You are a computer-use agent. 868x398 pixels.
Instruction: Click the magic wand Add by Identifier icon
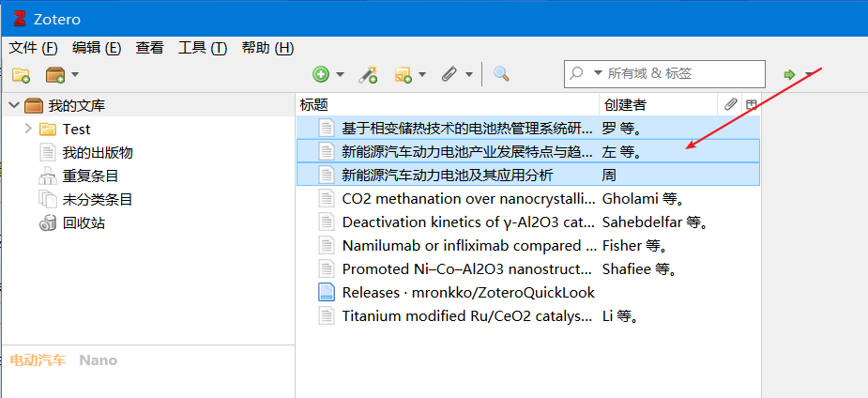coord(368,74)
